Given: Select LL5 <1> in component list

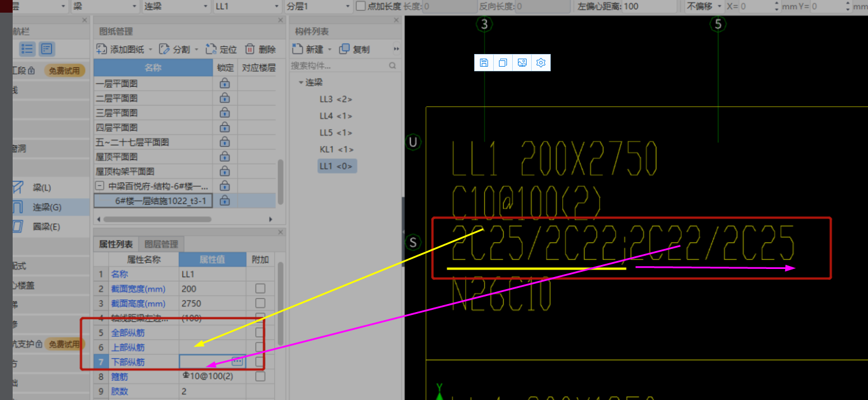Looking at the screenshot, I should pos(336,133).
